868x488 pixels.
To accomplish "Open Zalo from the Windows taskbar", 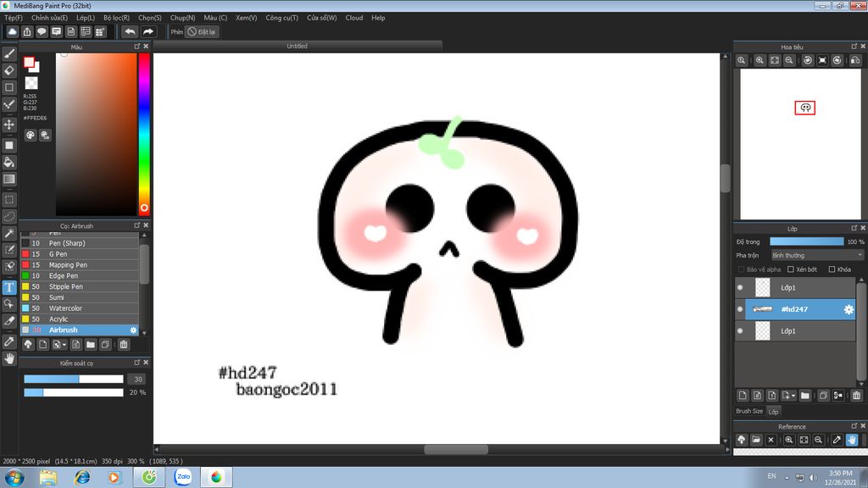I will coord(183,476).
